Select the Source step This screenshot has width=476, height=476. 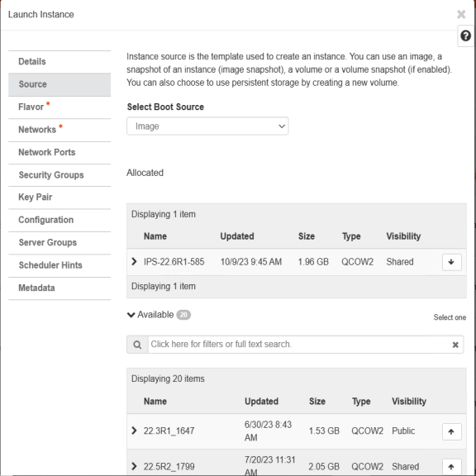coord(59,84)
